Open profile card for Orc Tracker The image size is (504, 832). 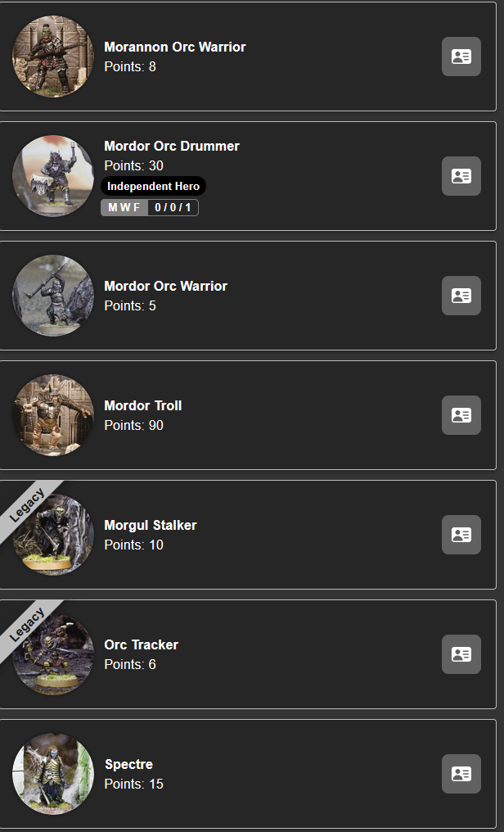[x=461, y=654]
